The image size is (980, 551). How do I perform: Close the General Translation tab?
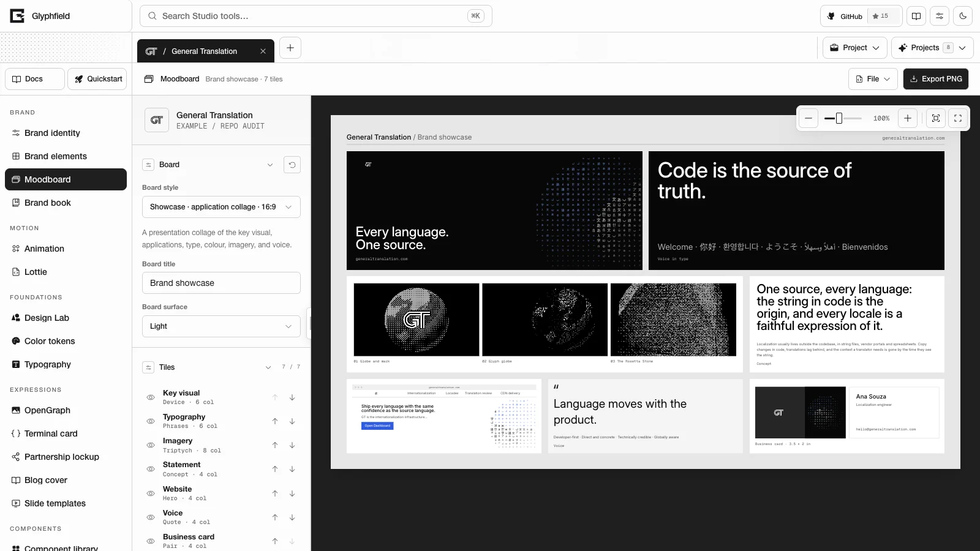click(x=263, y=51)
